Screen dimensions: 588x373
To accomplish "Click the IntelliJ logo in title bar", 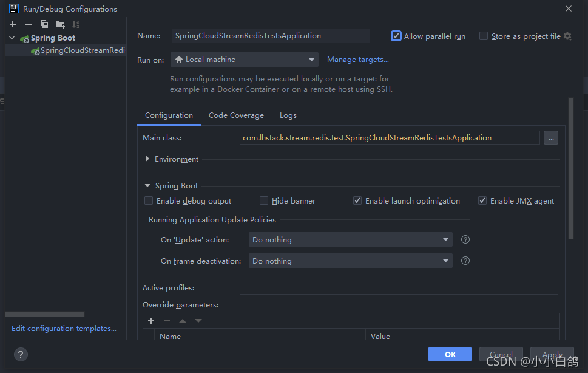I will (13, 9).
